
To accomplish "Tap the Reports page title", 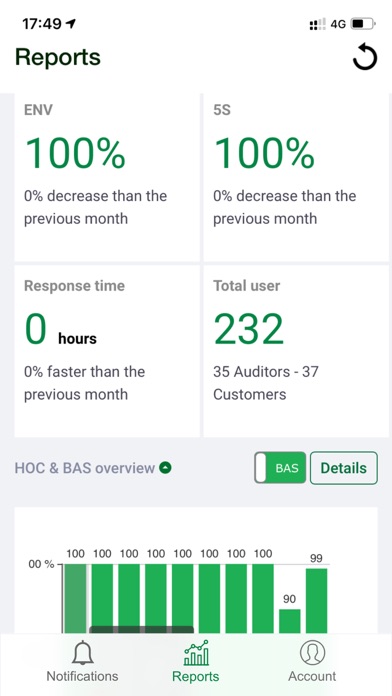I will point(58,57).
